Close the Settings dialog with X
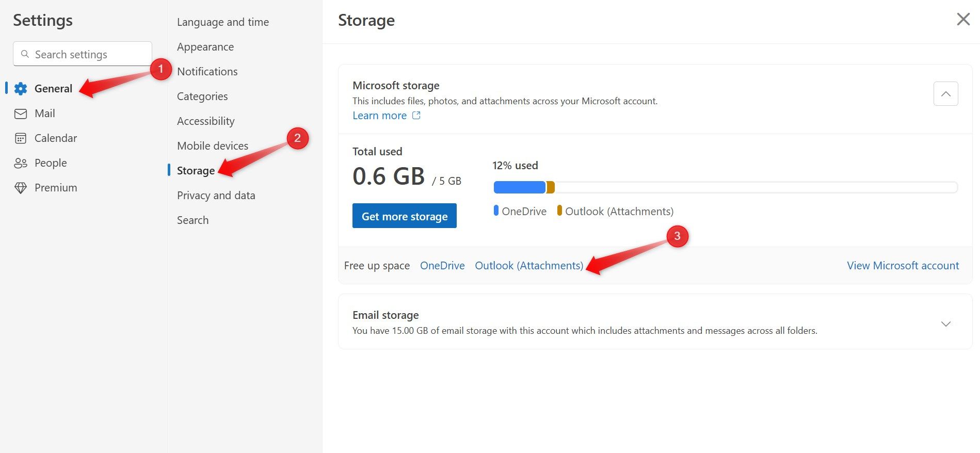980x453 pixels. (x=963, y=20)
